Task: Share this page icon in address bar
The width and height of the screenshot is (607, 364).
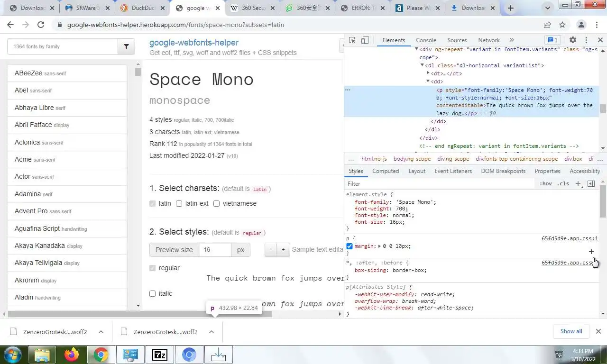Action: (x=547, y=25)
